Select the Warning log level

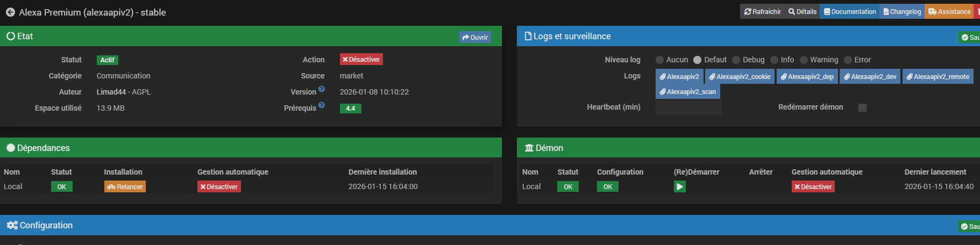(804, 60)
